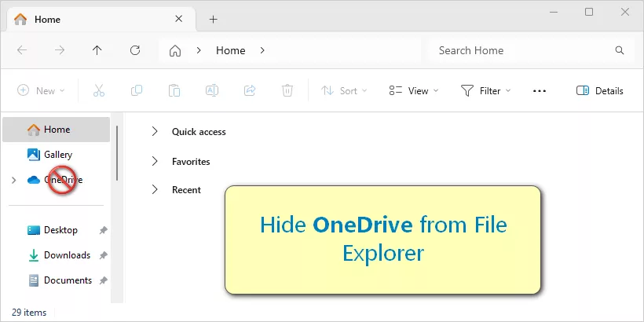Open the View layout dropdown
The image size is (644, 322).
point(414,91)
